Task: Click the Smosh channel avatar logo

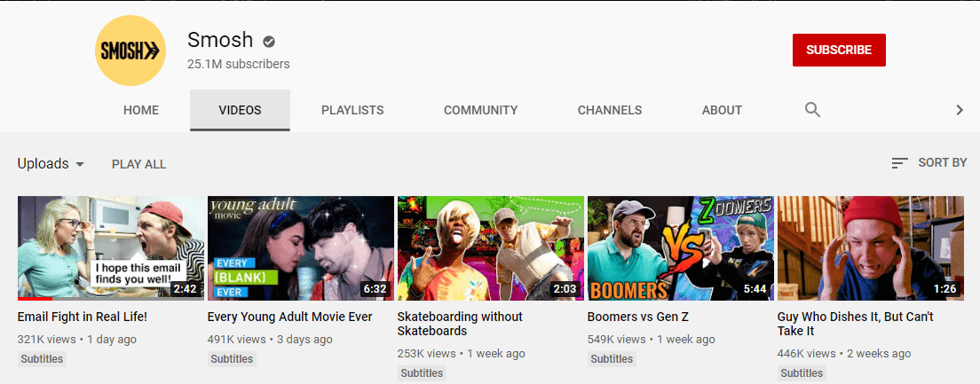Action: pos(130,51)
